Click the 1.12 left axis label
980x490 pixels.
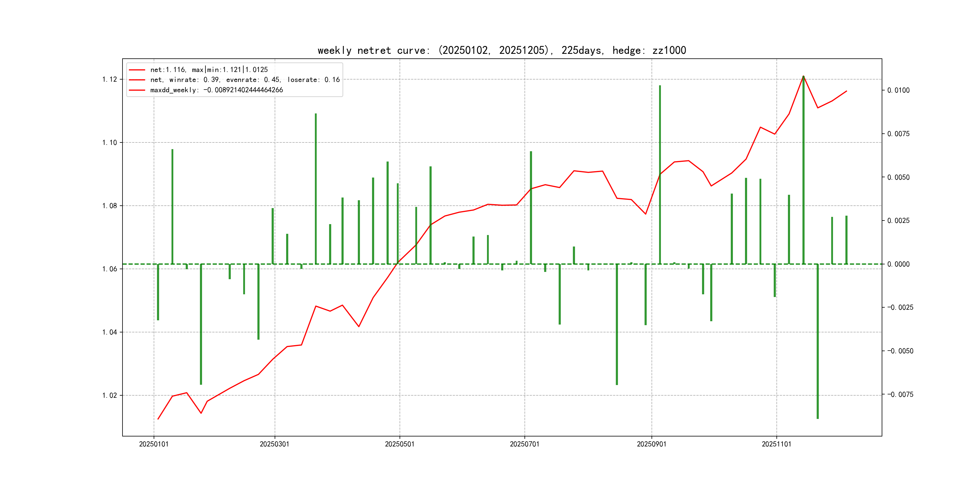tap(109, 80)
